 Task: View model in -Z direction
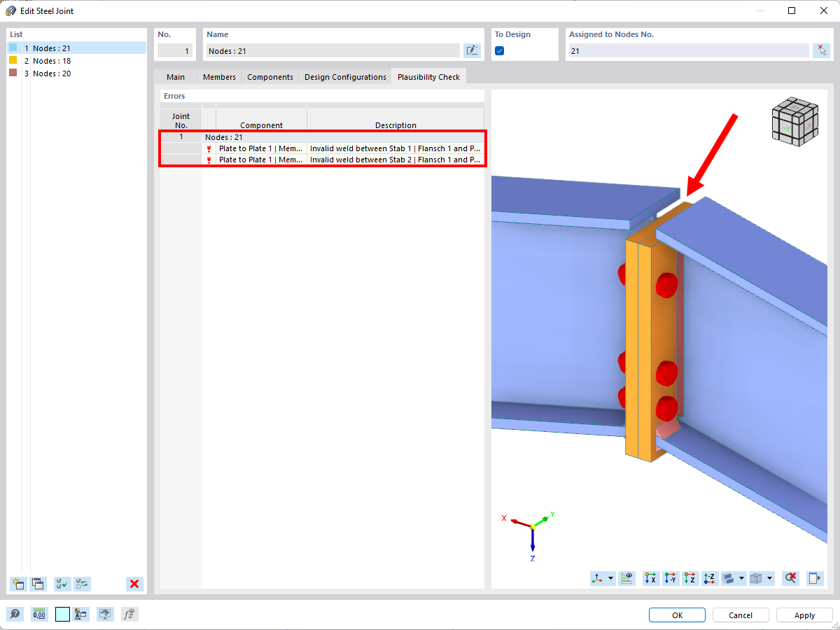710,578
